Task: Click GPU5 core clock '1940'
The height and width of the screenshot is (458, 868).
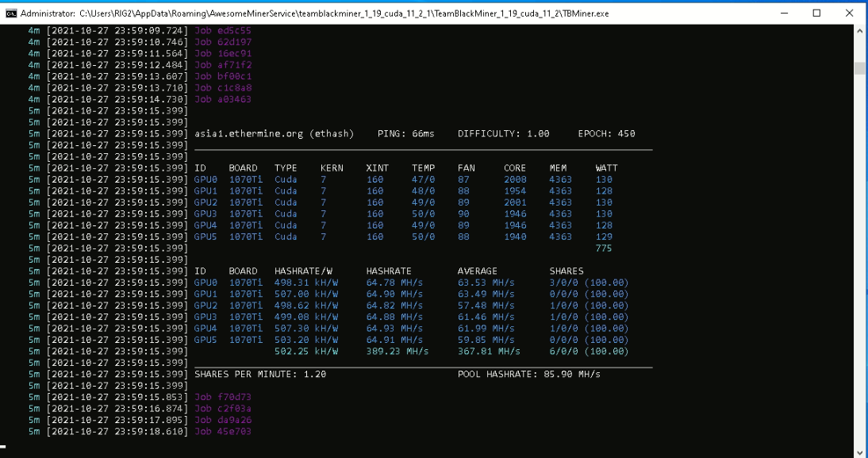Action: (x=515, y=237)
